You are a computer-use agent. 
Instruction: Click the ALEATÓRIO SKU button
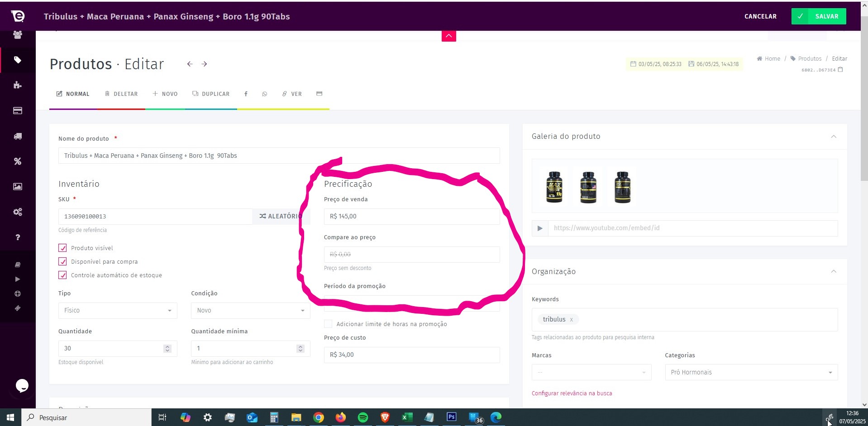281,217
